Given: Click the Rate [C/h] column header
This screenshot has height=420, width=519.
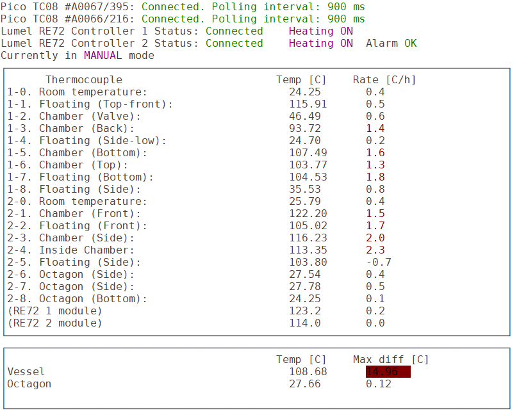Looking at the screenshot, I should coord(384,80).
